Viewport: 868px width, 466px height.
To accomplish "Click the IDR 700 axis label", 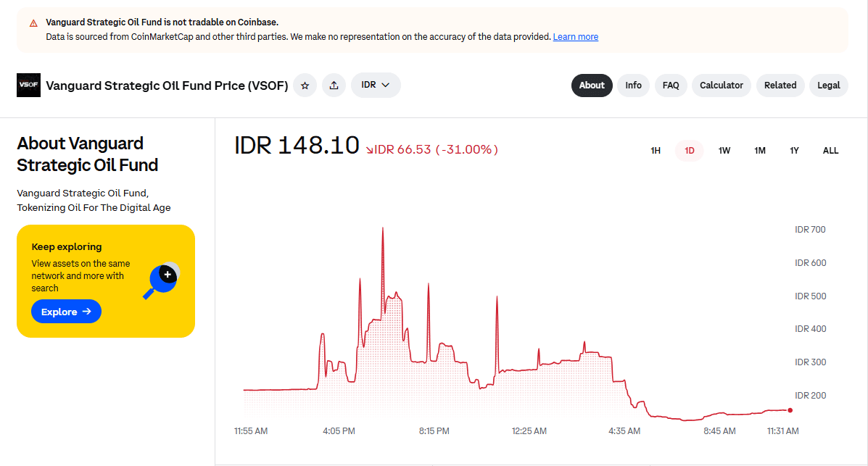I will tap(810, 230).
